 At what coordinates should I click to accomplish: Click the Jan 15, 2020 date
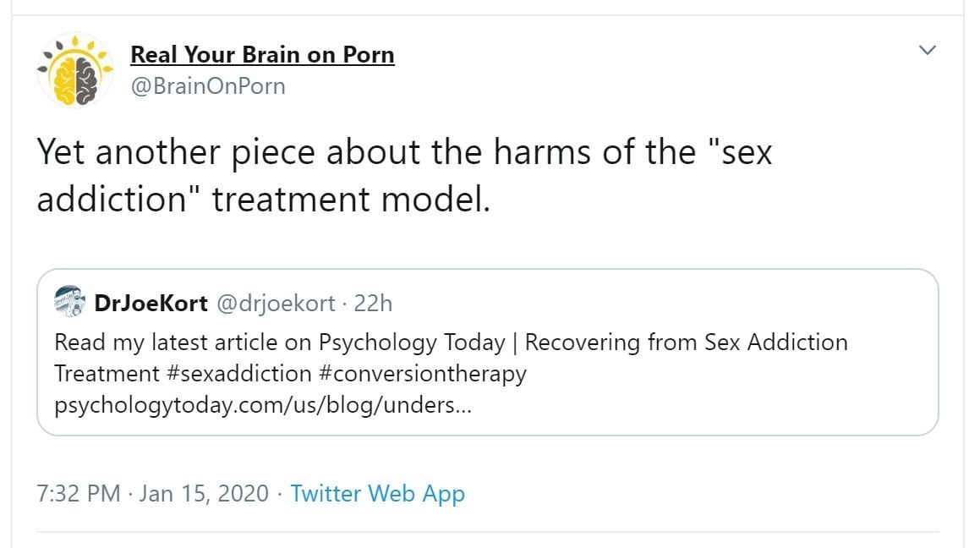click(203, 493)
